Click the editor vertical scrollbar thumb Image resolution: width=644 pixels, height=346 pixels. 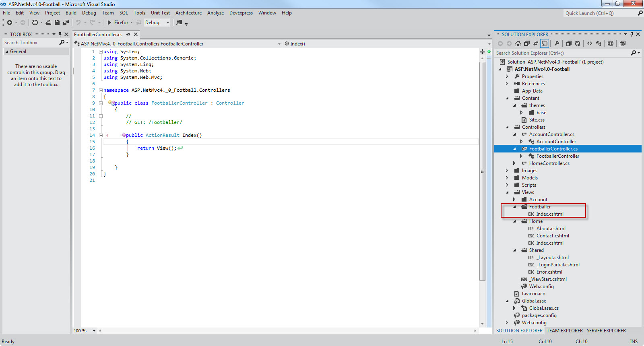(x=482, y=171)
